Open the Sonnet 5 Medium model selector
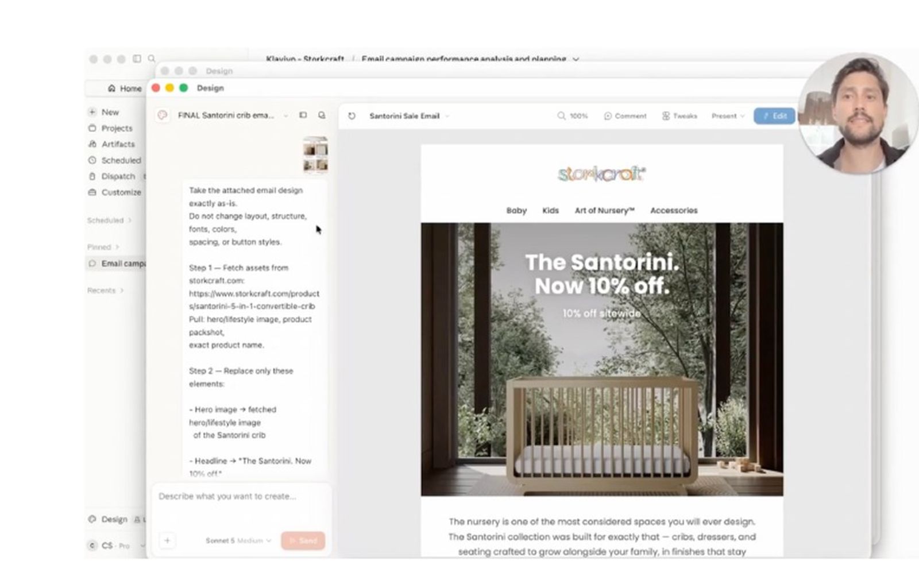The height and width of the screenshot is (588, 919). (x=238, y=540)
